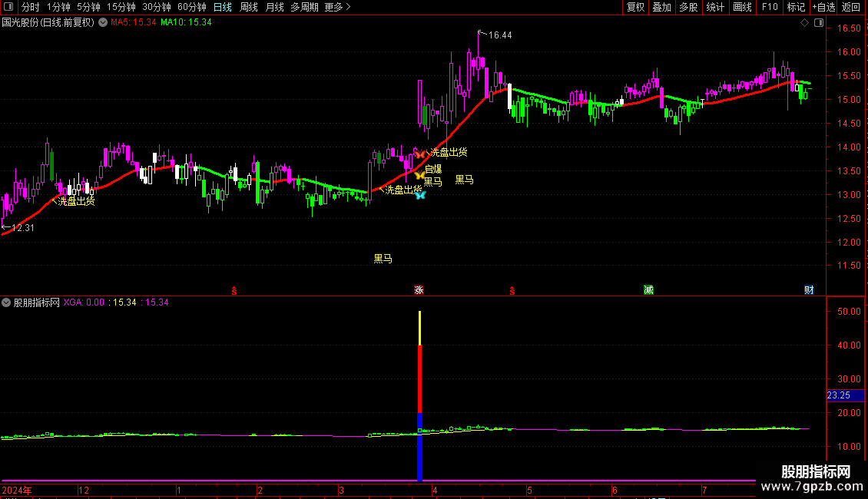Click month 4 on the time axis
This screenshot has width=868, height=499.
tap(435, 491)
